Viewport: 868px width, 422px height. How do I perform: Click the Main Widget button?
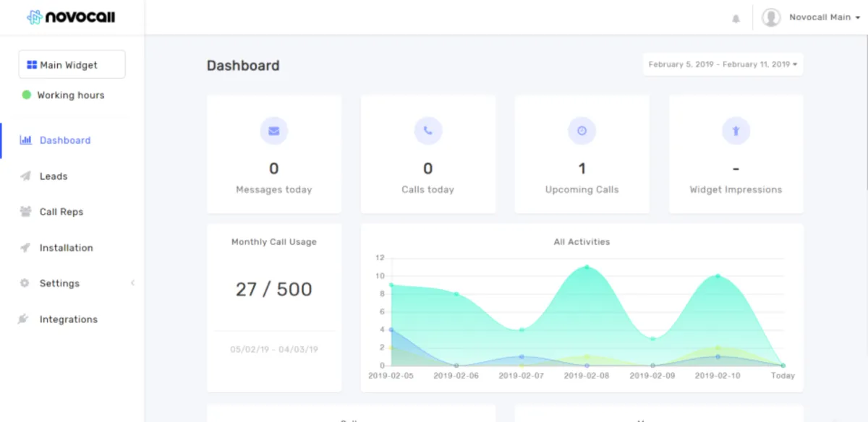tap(72, 64)
